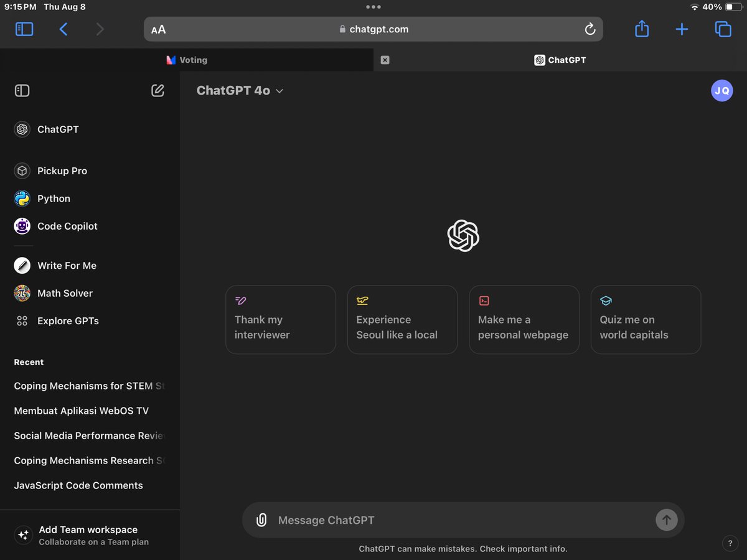The image size is (747, 560).
Task: Open reader/text size AA menu
Action: pyautogui.click(x=159, y=29)
